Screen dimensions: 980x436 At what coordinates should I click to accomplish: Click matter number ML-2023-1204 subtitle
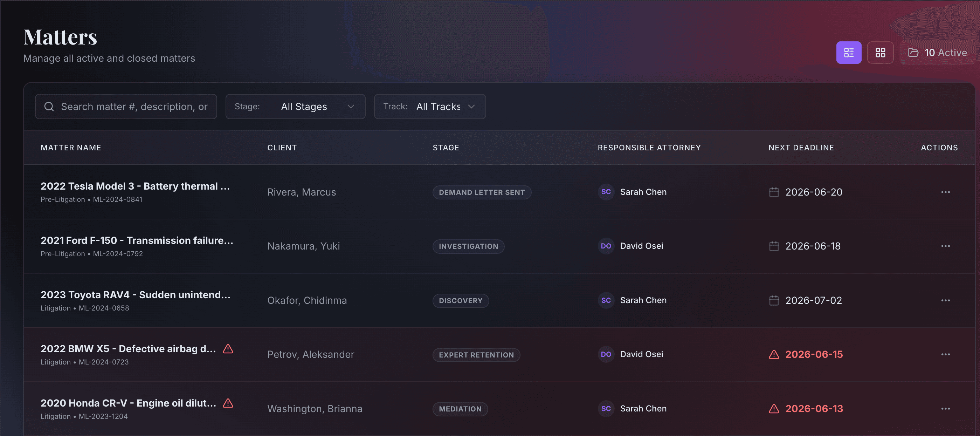coord(103,417)
